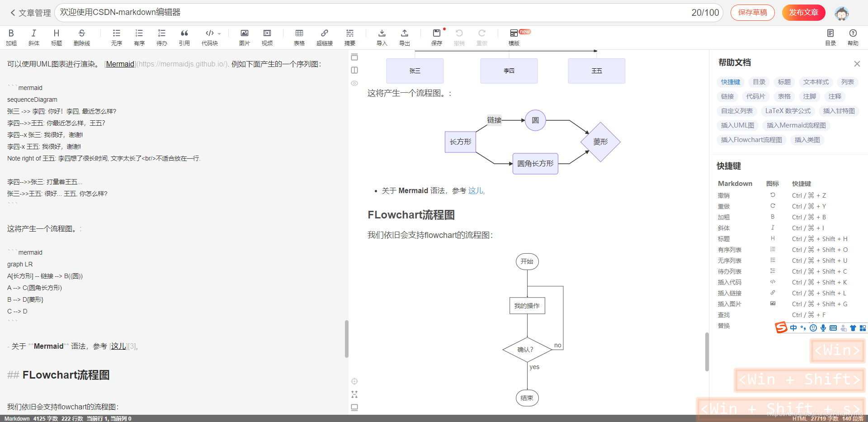This screenshot has height=422, width=868.
Task: Select the 插入甘特图 help tag
Action: coord(839,111)
